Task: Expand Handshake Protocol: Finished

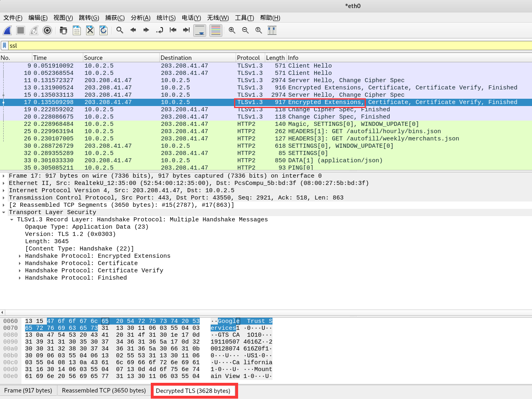Action: pos(20,278)
